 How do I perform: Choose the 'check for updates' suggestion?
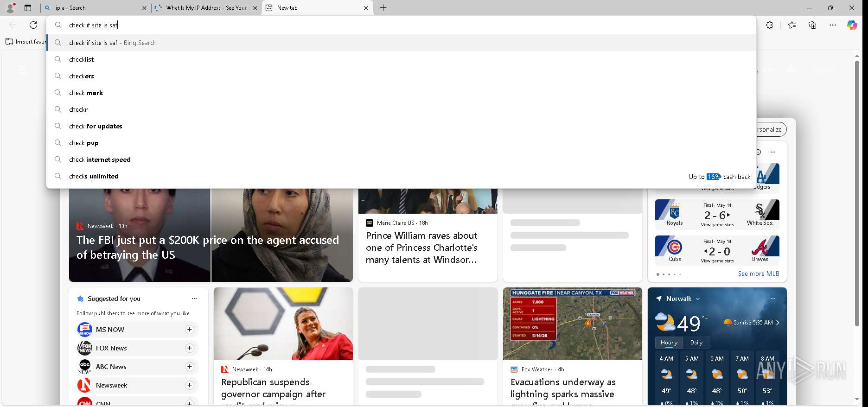click(401, 126)
